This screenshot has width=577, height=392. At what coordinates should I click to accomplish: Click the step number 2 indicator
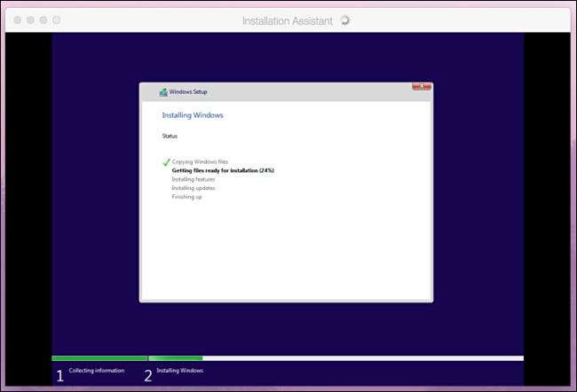[148, 376]
